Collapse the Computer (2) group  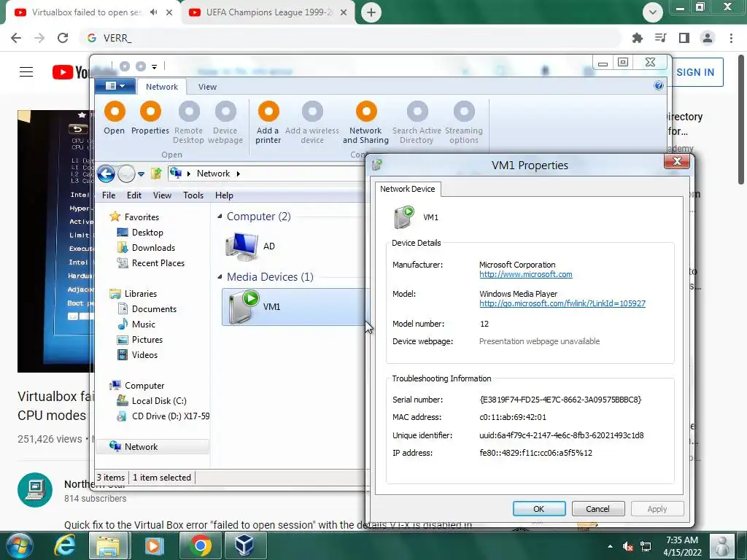tap(220, 216)
